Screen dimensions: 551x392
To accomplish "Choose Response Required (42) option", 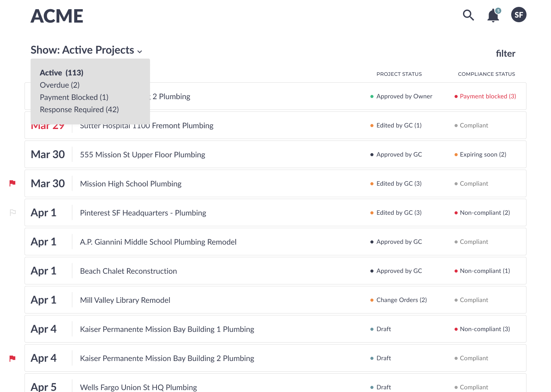I will coord(79,109).
